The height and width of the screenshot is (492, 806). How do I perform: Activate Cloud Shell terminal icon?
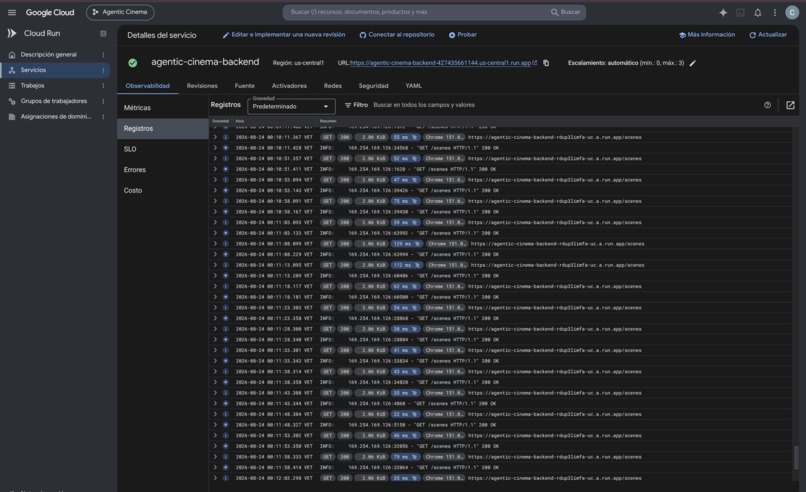tap(740, 12)
